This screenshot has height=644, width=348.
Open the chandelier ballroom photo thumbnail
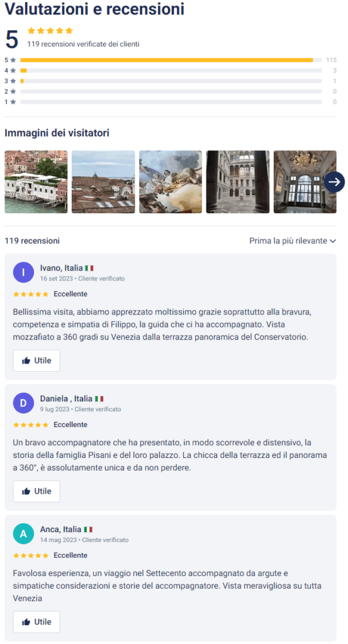[305, 182]
